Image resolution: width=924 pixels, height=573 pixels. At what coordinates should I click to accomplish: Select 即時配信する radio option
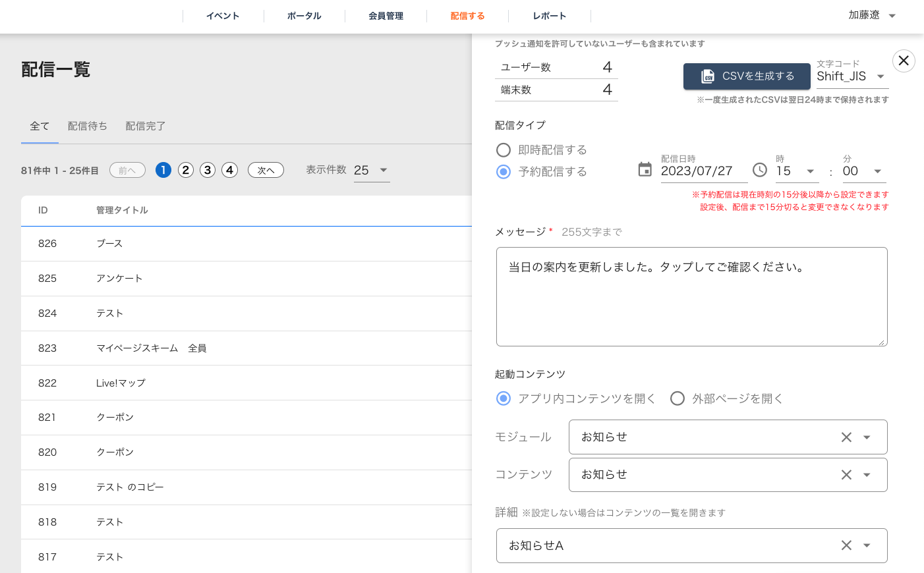click(504, 150)
